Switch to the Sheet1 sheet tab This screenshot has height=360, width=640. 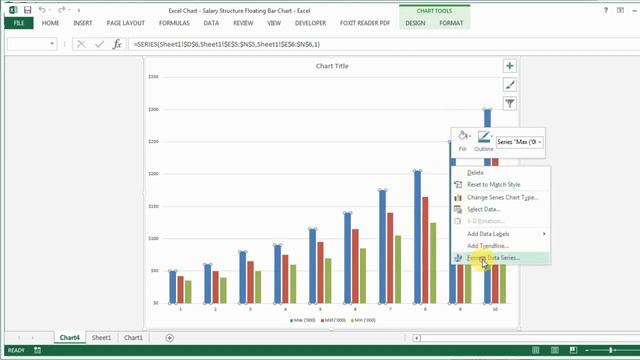pos(101,338)
